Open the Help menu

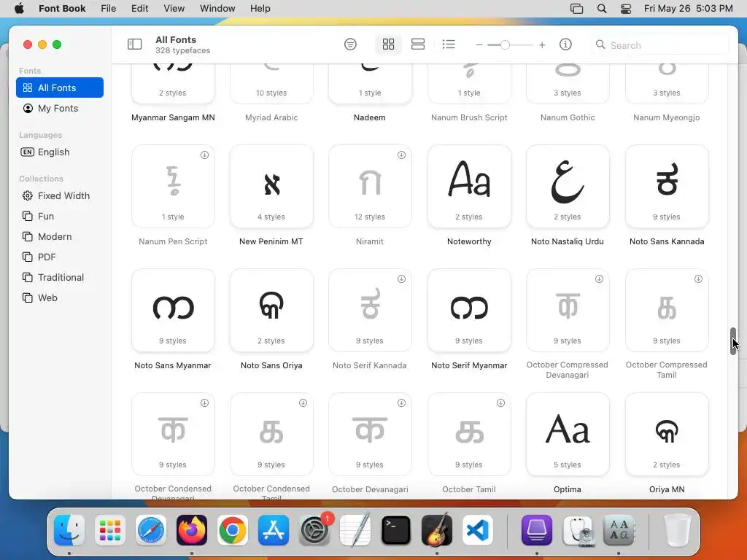pos(260,9)
